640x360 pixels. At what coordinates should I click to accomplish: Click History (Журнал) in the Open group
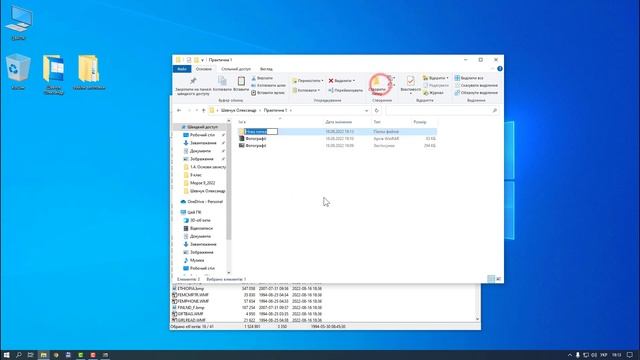(x=433, y=93)
